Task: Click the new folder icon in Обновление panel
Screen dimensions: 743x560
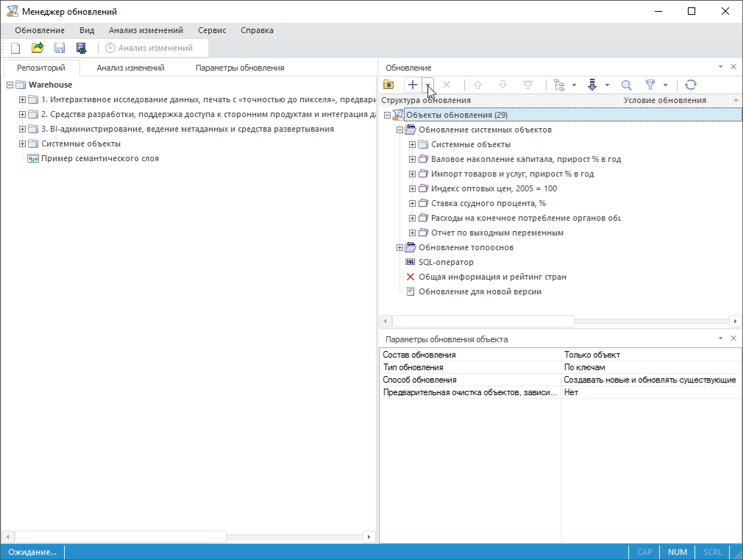Action: [388, 85]
